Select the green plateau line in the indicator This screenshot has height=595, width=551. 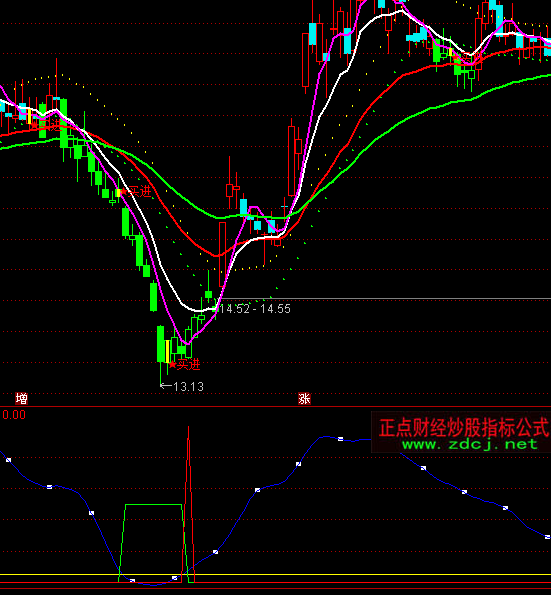[x=154, y=504]
